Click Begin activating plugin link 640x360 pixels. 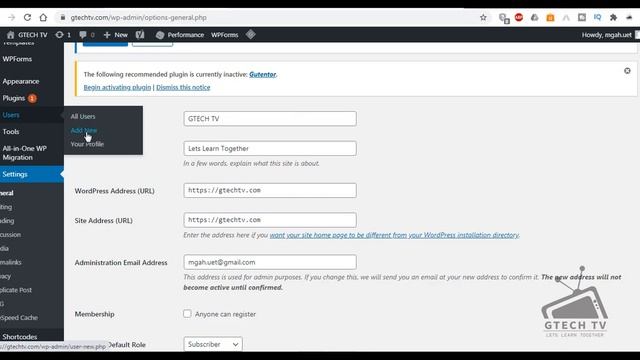(117, 87)
